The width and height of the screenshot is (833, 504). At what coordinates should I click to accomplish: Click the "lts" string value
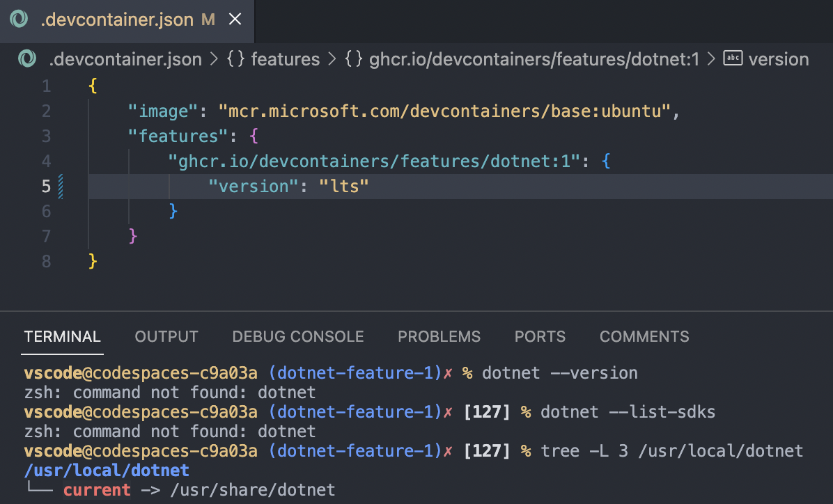pyautogui.click(x=344, y=187)
